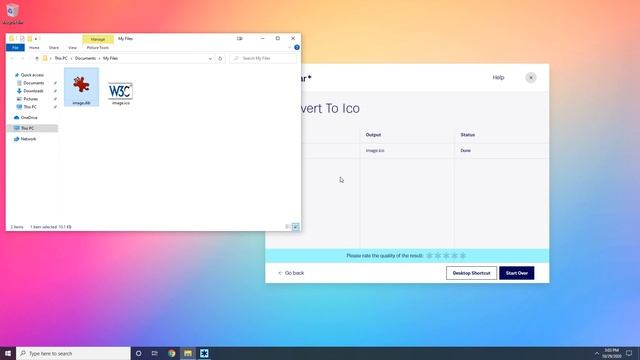Open Documents under Quick access
This screenshot has height=360, width=640.
[x=33, y=83]
